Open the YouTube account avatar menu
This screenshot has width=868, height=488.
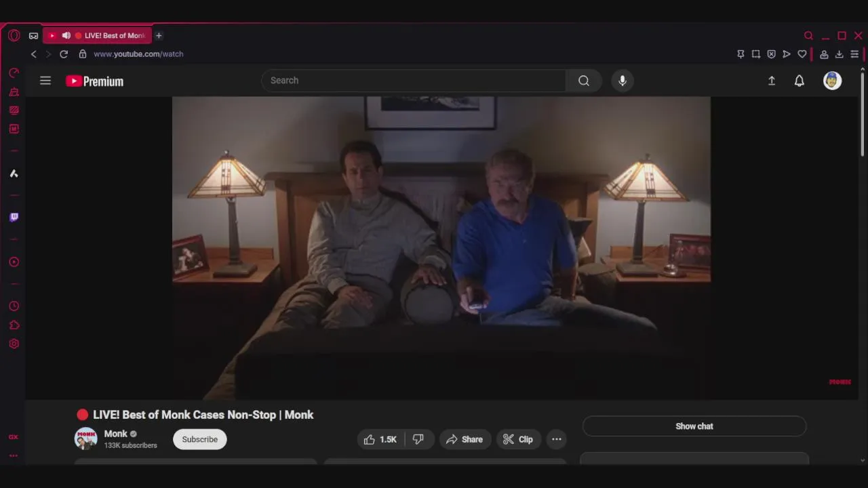tap(832, 81)
